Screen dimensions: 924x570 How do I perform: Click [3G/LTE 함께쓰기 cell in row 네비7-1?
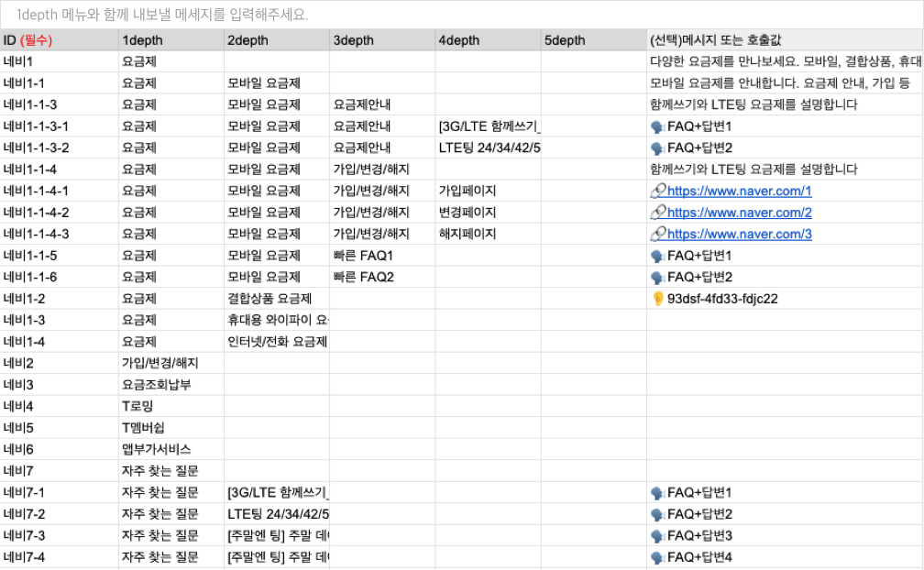(277, 493)
